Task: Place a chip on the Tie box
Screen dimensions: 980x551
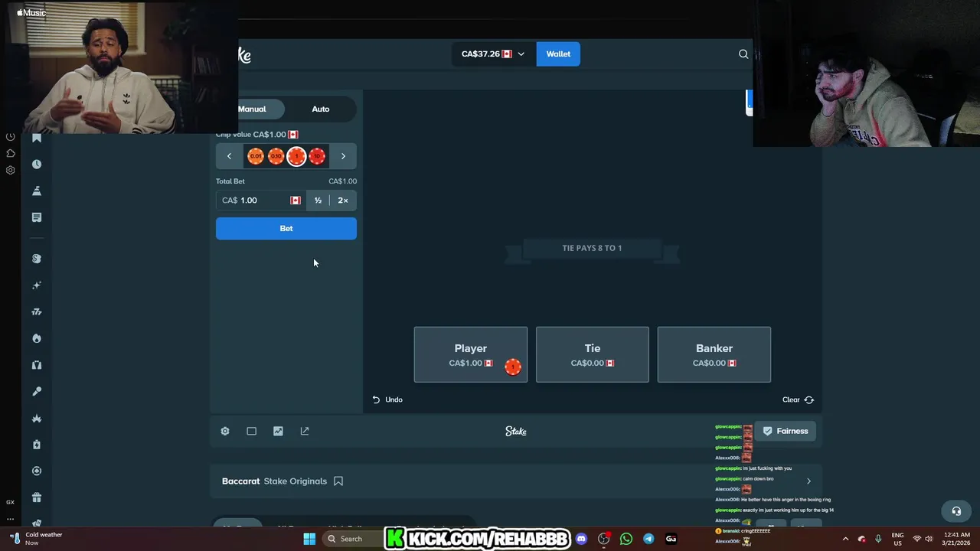Action: pyautogui.click(x=593, y=354)
